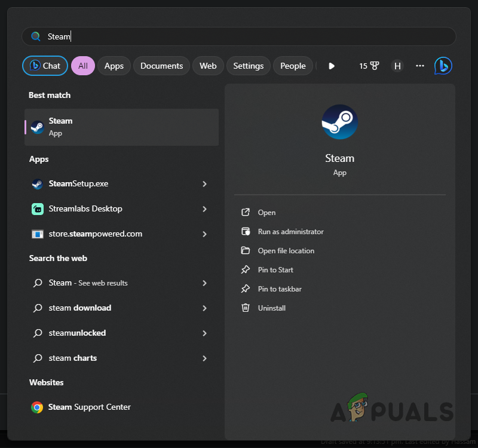Click large Steam logo in preview pane
Viewport: 478px width, 448px height.
coord(339,122)
